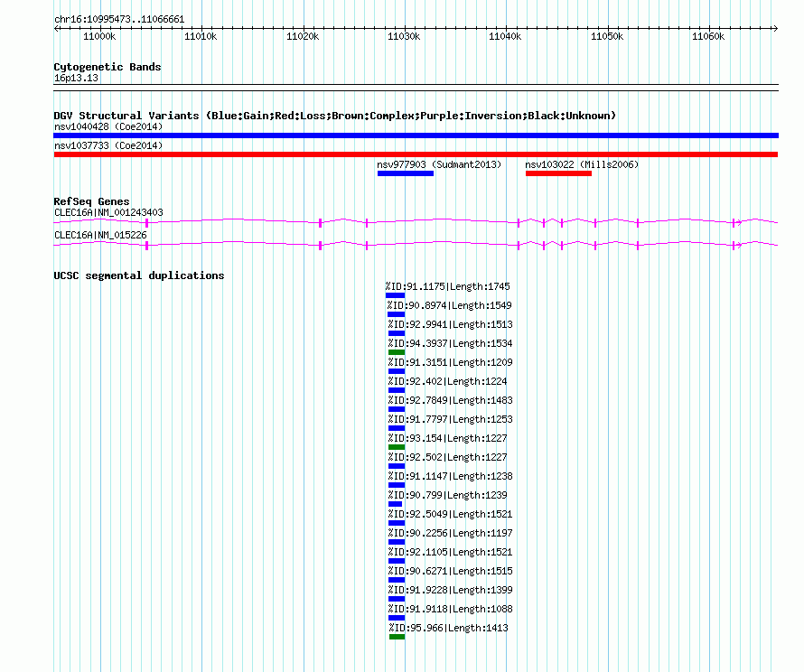Click duplication %ID:94.3937|Length:1534
Image resolution: width=804 pixels, height=672 pixels.
click(450, 343)
